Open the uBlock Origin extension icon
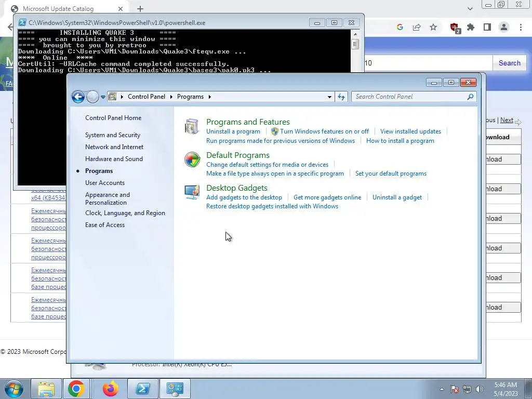This screenshot has height=399, width=532. click(455, 28)
